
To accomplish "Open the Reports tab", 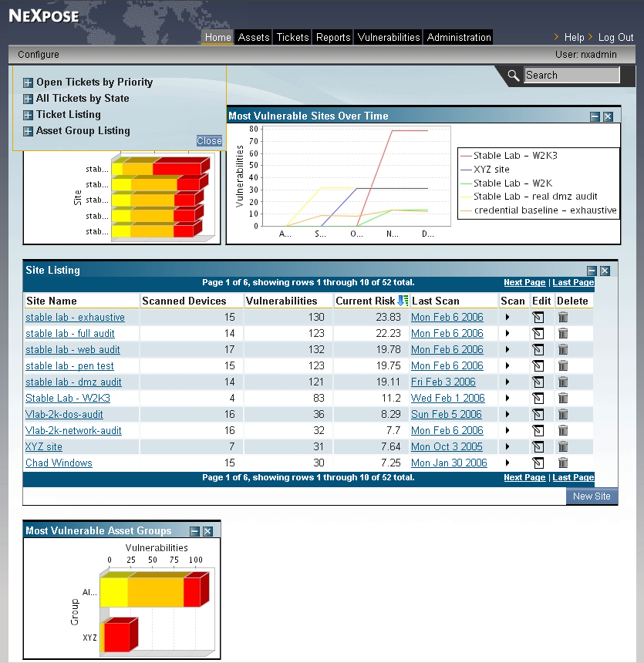I will point(333,37).
